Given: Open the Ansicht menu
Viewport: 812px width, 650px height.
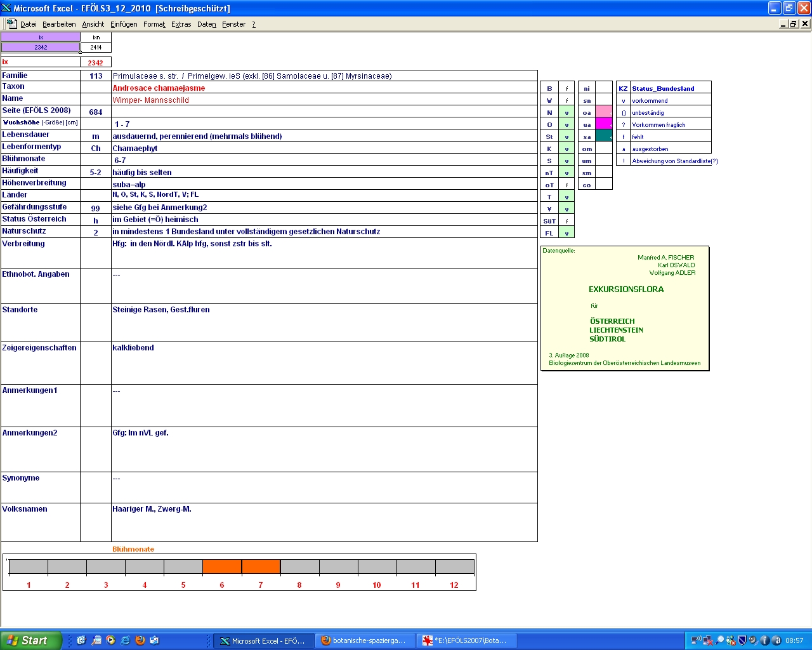Looking at the screenshot, I should coord(93,24).
